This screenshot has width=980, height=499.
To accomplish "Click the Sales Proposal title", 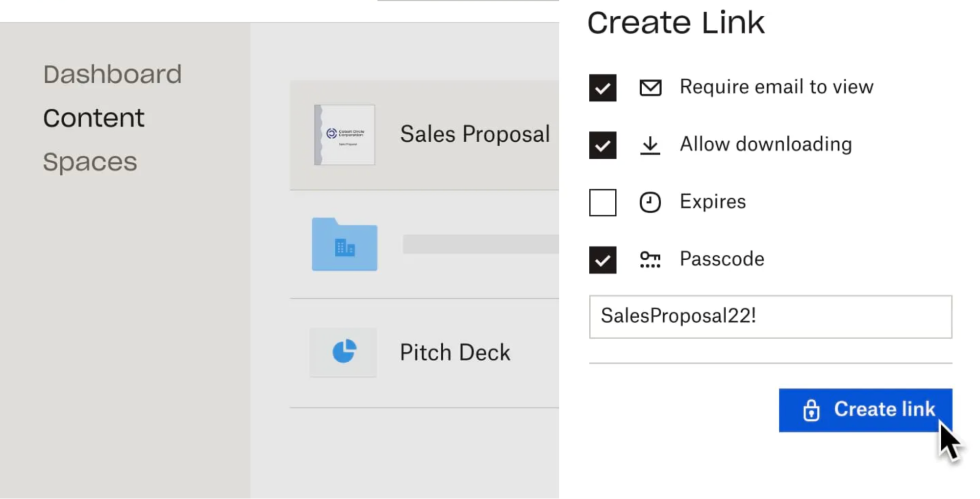I will coord(475,134).
